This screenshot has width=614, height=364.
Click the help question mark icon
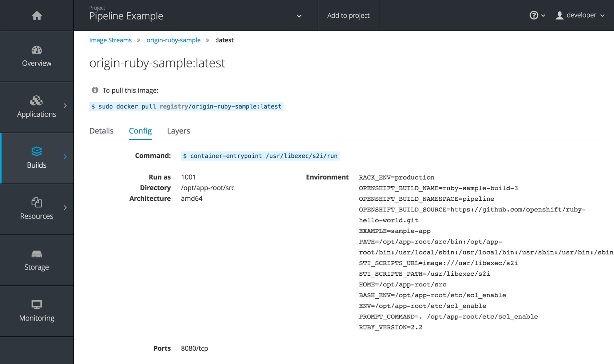pyautogui.click(x=534, y=15)
